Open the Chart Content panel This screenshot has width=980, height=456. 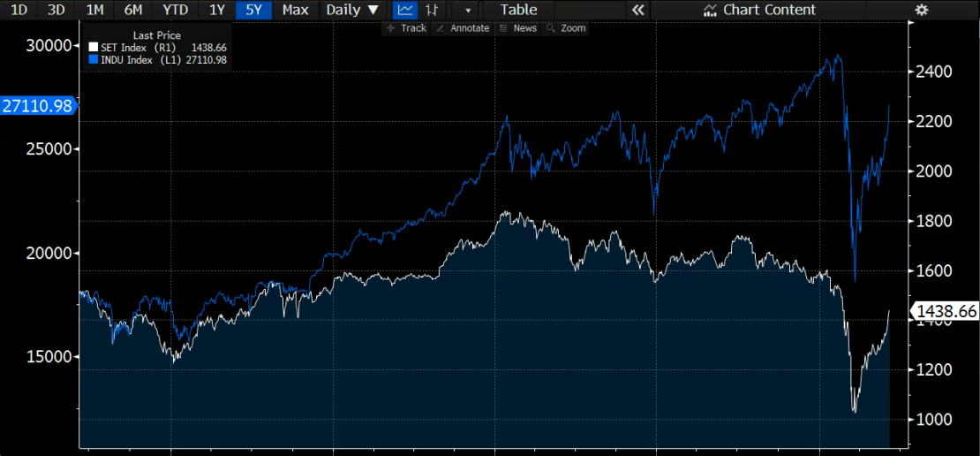pos(759,10)
